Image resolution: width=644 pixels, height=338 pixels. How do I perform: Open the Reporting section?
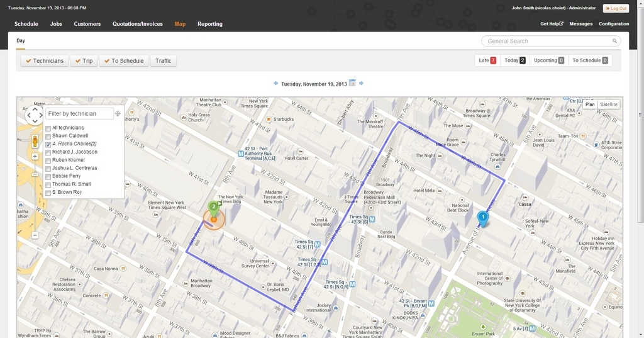pyautogui.click(x=210, y=24)
